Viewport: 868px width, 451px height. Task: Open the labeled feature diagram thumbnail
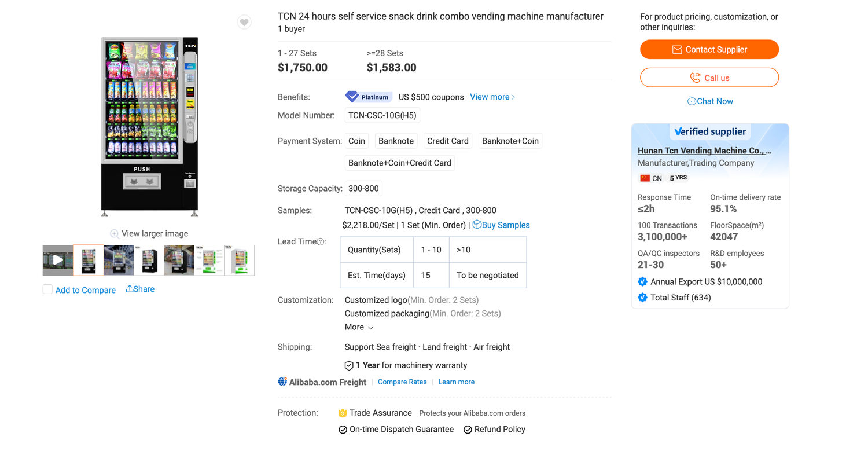209,261
